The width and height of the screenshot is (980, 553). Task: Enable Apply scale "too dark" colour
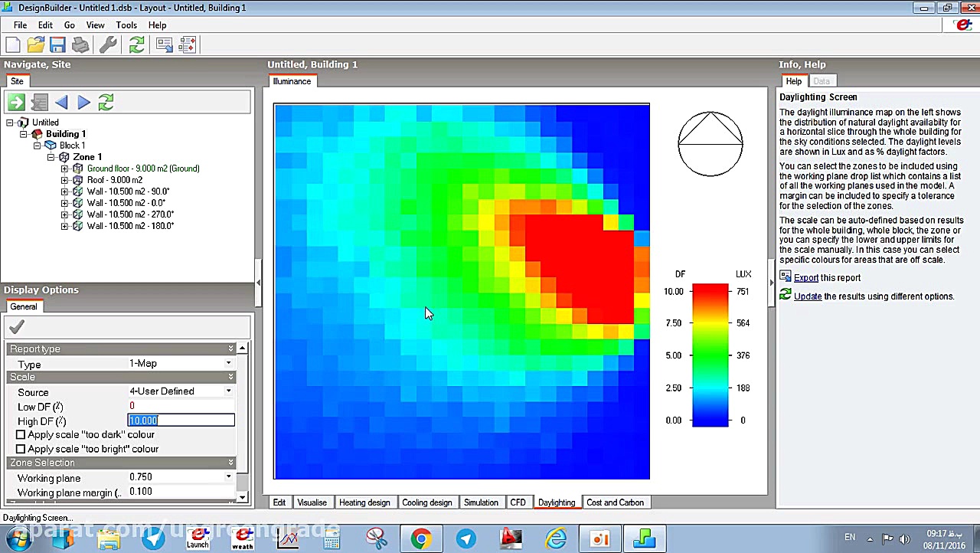[x=21, y=434]
